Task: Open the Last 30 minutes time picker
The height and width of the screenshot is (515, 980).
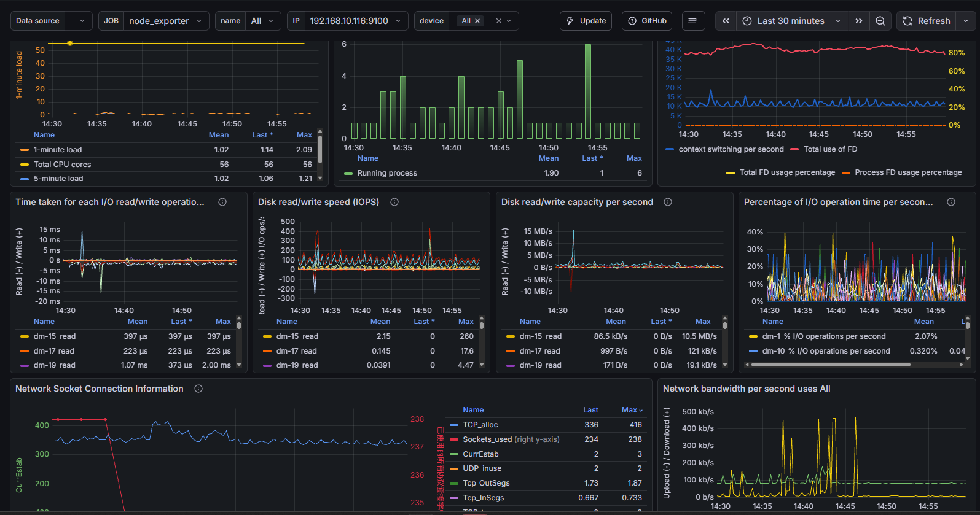Action: pos(791,21)
